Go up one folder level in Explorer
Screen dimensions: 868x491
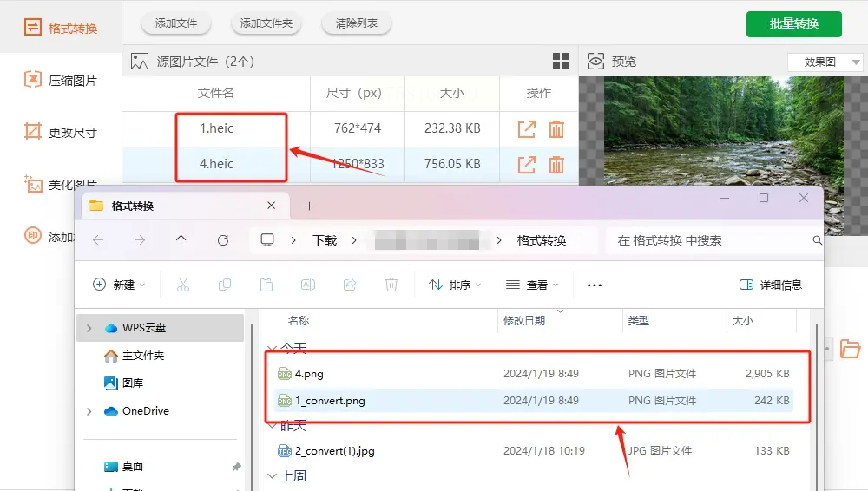click(181, 240)
